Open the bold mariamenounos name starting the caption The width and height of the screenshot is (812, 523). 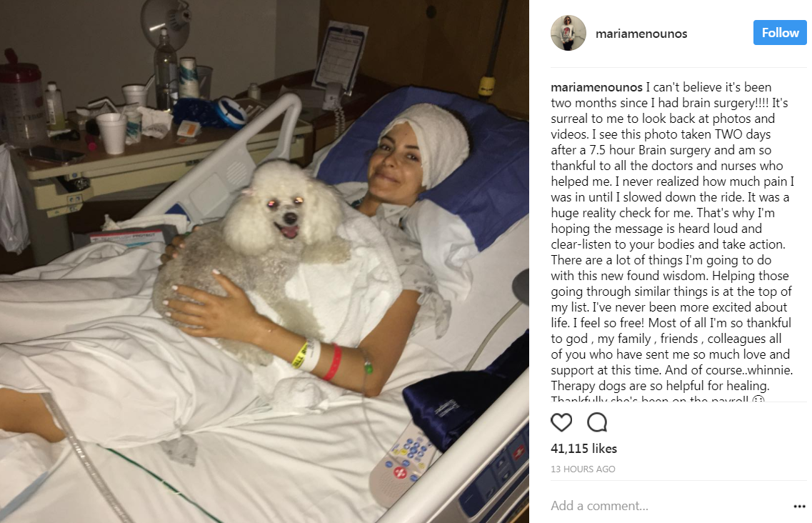[x=596, y=87]
